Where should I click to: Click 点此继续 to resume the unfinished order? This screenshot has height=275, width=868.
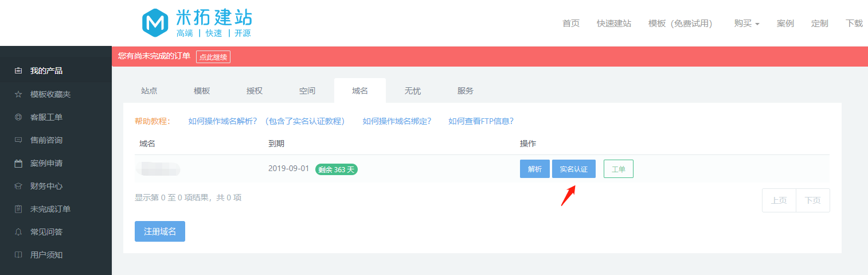[x=213, y=56]
